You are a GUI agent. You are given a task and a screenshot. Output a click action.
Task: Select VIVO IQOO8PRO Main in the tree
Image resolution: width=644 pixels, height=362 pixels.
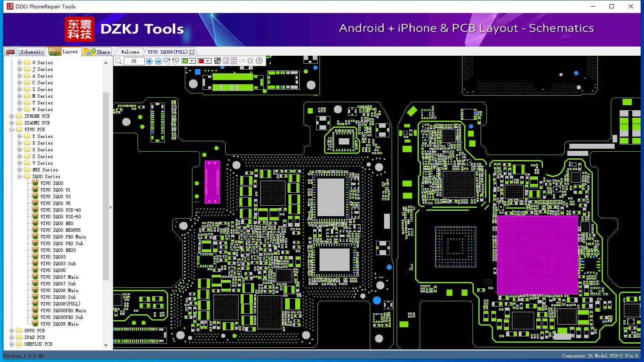click(63, 310)
